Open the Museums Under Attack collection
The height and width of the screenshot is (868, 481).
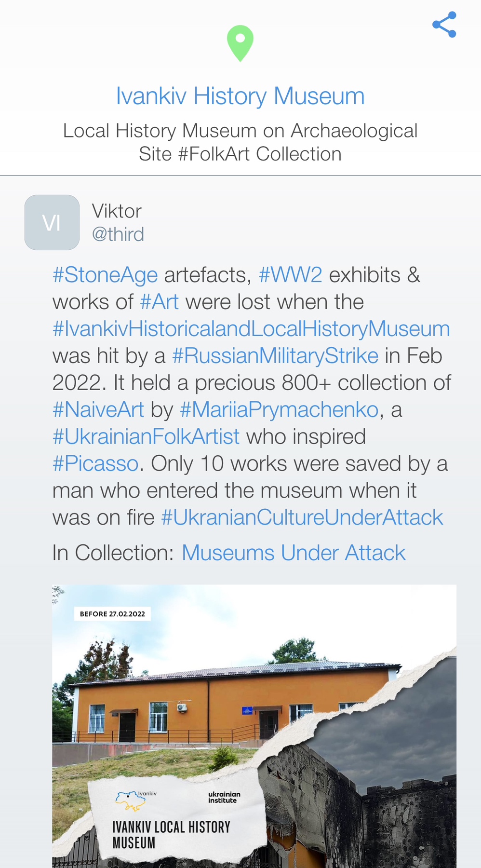(x=294, y=553)
